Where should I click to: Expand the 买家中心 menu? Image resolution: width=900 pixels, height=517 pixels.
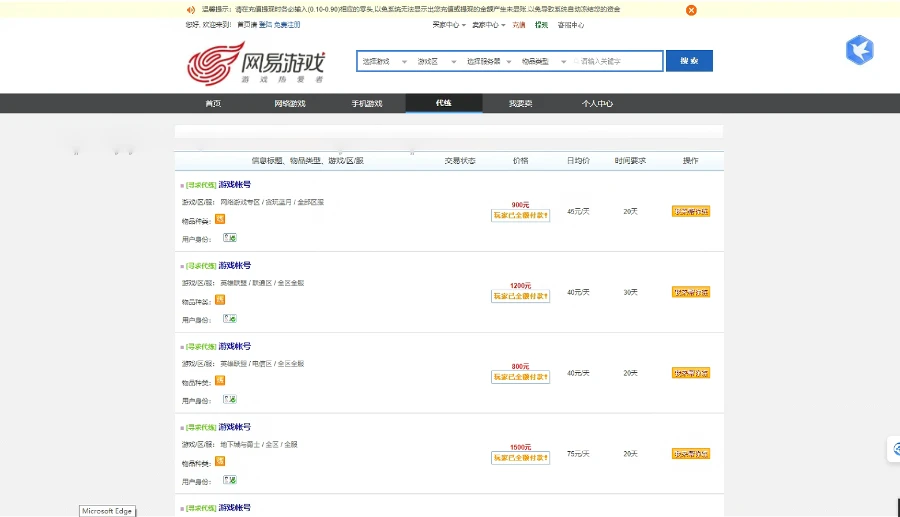[448, 25]
